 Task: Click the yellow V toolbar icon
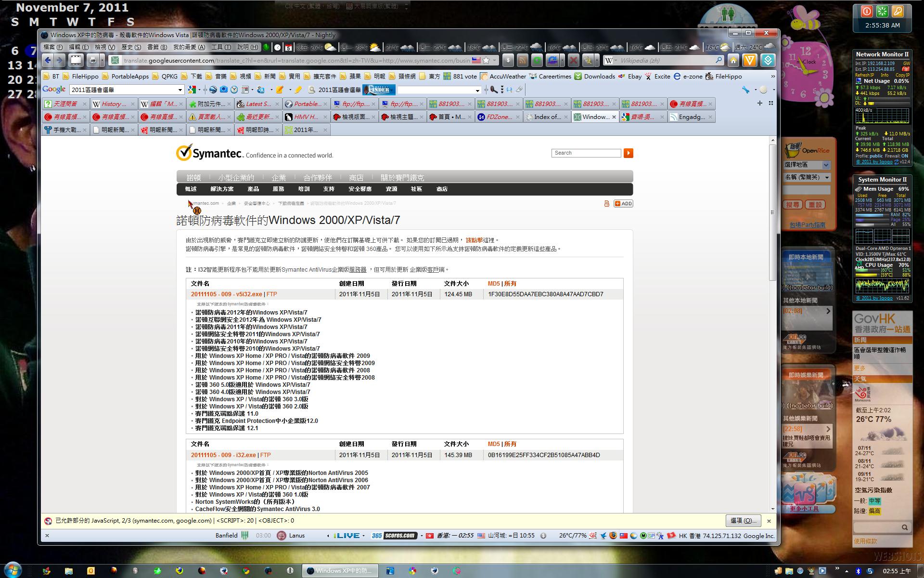(749, 60)
